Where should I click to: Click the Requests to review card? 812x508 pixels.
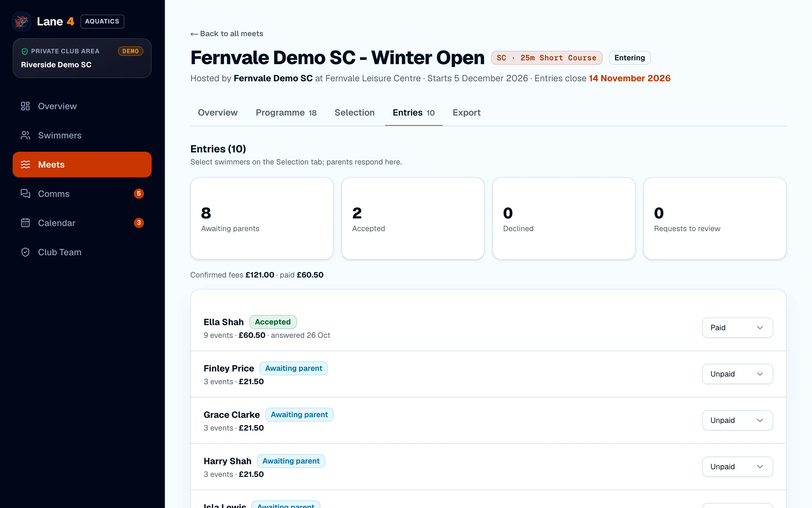[x=715, y=218]
